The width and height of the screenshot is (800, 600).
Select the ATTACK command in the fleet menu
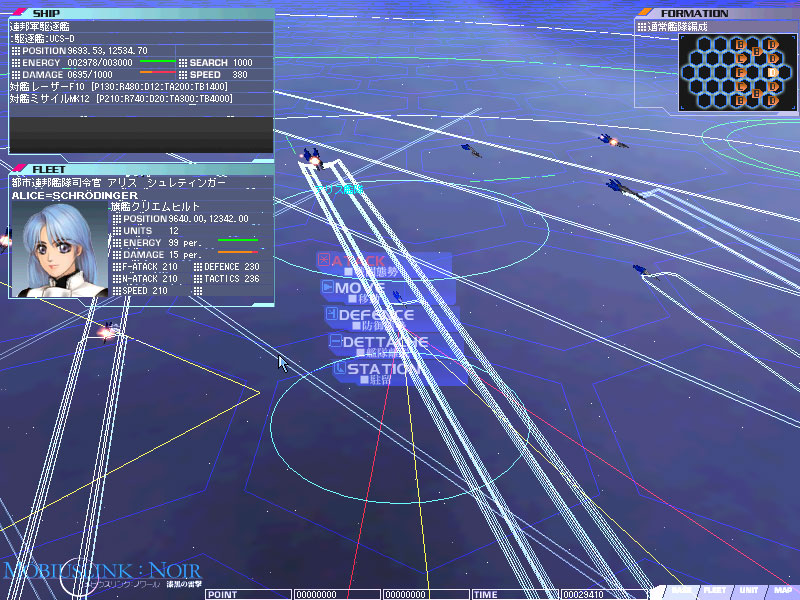tap(384, 265)
